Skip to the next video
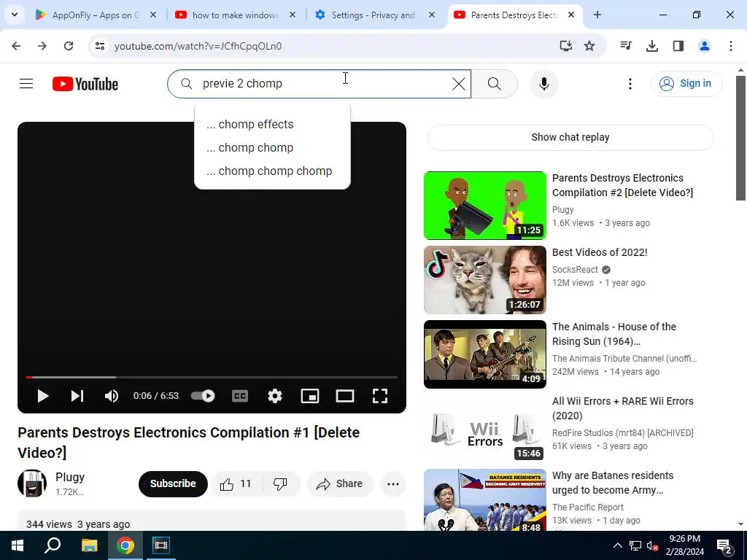The height and width of the screenshot is (560, 747). click(x=77, y=396)
